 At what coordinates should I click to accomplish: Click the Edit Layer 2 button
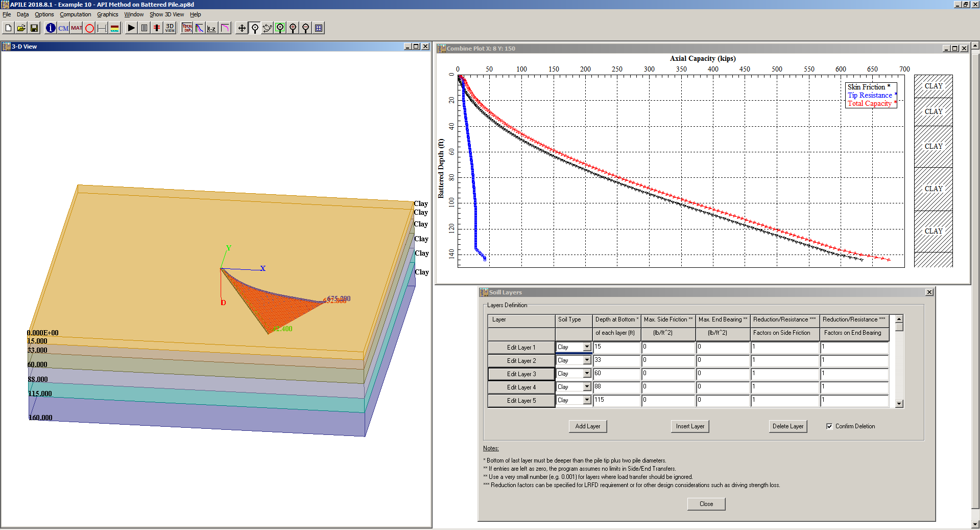click(x=521, y=361)
